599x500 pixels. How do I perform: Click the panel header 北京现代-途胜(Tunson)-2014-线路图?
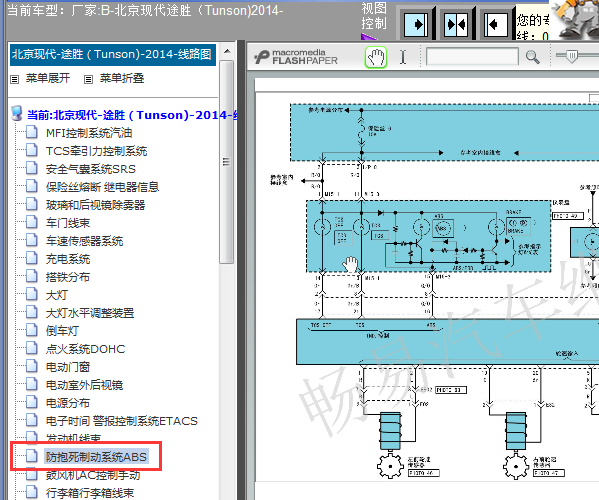[113, 55]
